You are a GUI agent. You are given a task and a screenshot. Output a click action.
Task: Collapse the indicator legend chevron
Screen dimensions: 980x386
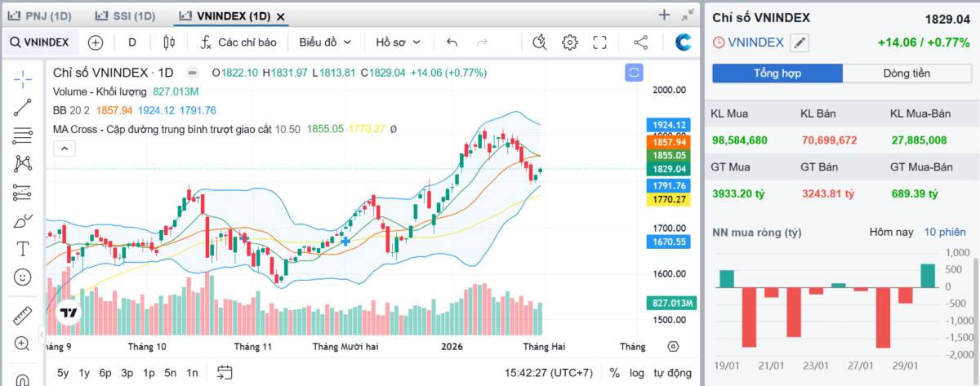pyautogui.click(x=64, y=149)
